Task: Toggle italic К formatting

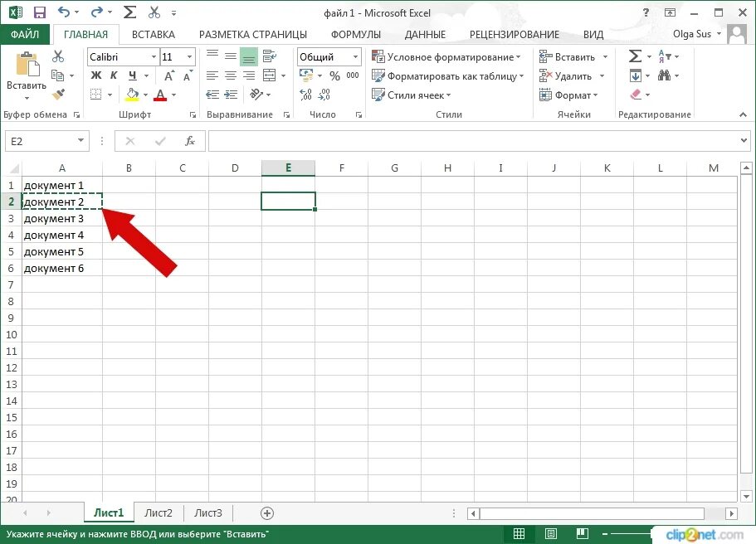Action: pyautogui.click(x=114, y=75)
